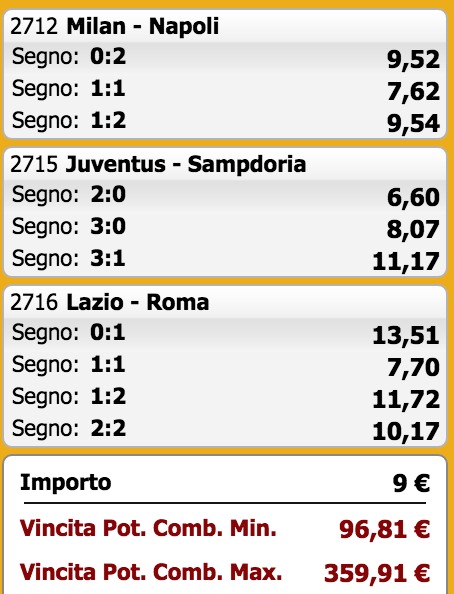454x594 pixels.
Task: Select odds 9,52 for Milan - Napoli
Action: click(x=413, y=59)
